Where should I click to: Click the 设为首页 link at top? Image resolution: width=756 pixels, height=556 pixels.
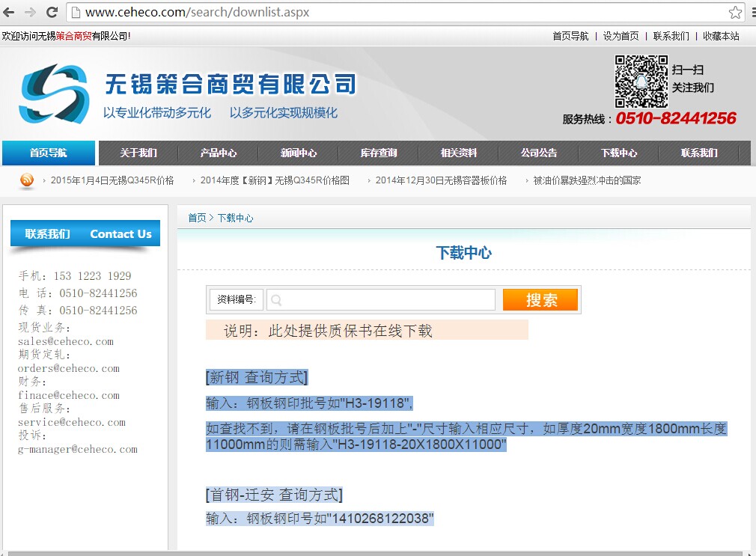(x=621, y=36)
